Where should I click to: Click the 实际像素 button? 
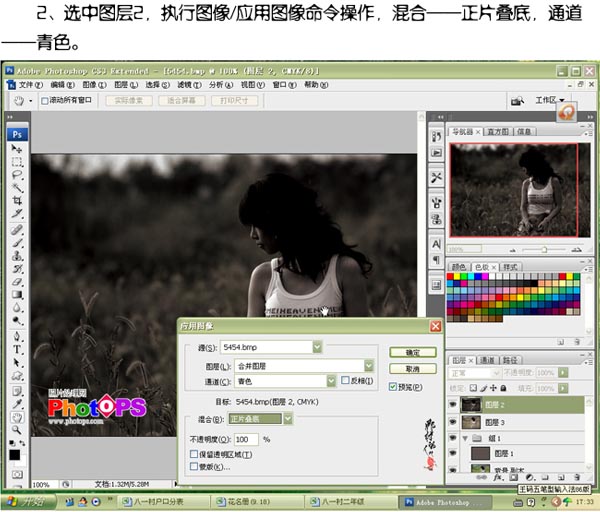129,101
